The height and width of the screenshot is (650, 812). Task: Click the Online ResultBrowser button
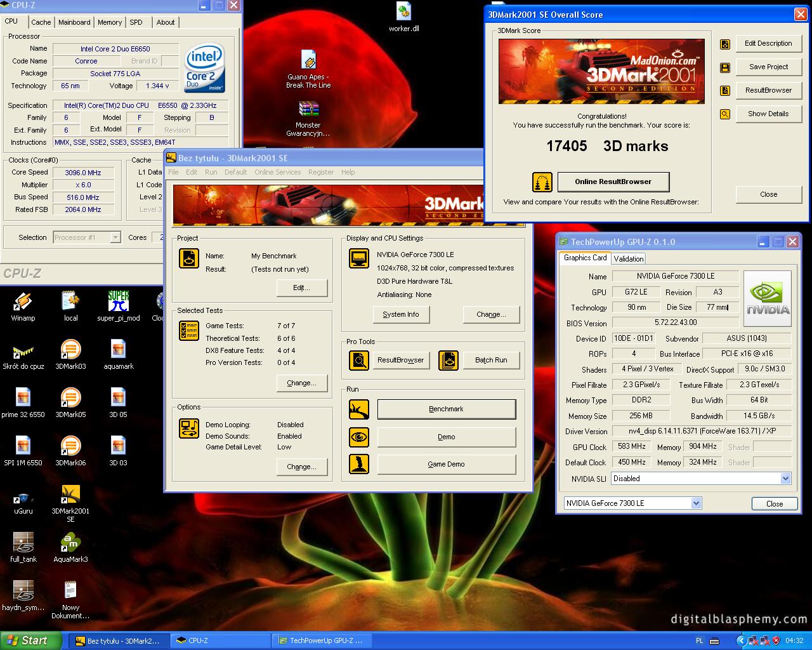613,182
